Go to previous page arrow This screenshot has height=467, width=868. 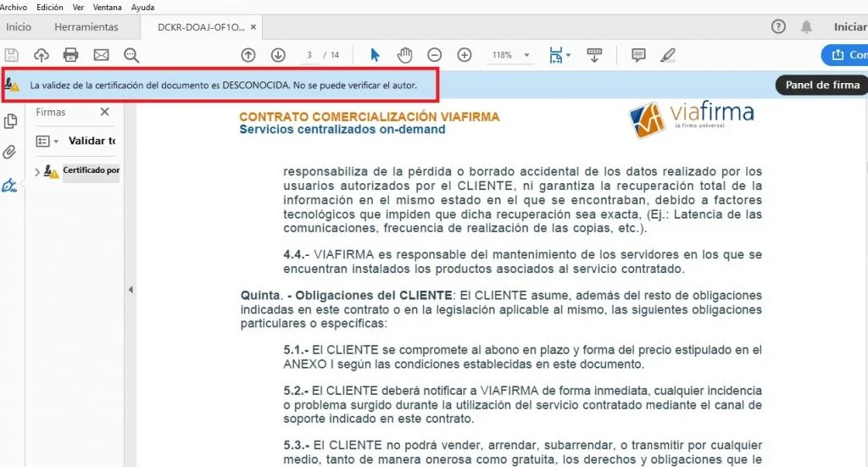248,55
